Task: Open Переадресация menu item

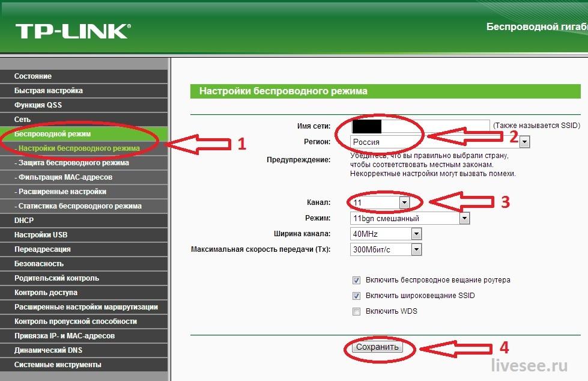Action: point(83,249)
